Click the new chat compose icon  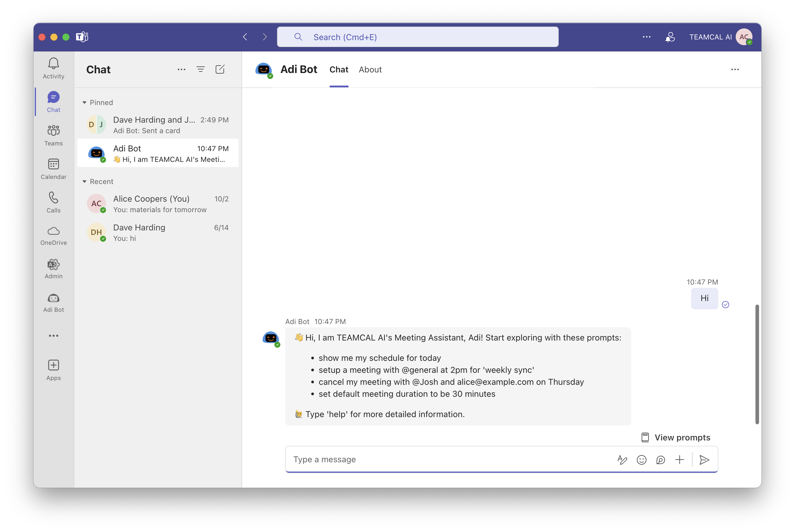tap(220, 69)
